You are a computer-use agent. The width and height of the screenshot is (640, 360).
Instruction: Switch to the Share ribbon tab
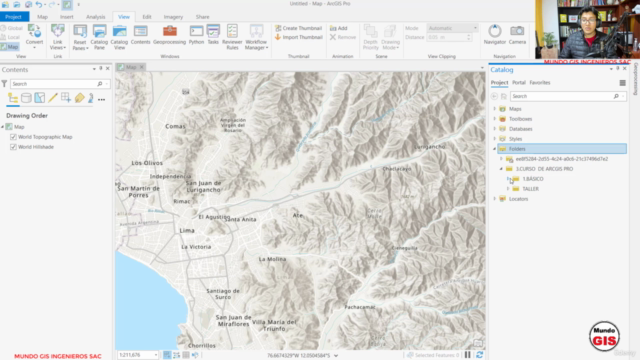[x=202, y=17]
